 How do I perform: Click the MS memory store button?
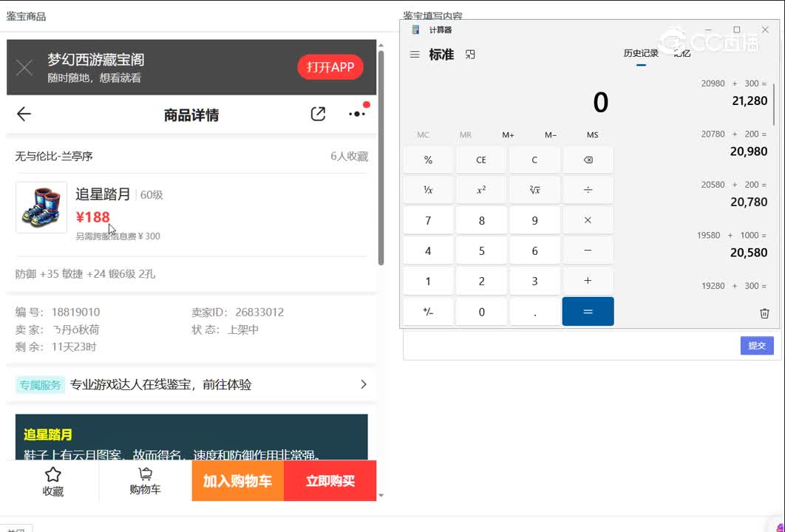coord(592,135)
